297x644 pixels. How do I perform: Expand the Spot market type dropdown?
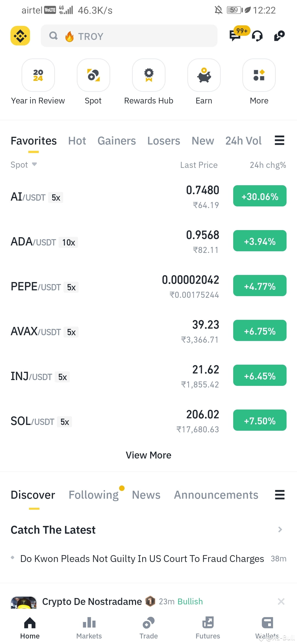(x=24, y=165)
